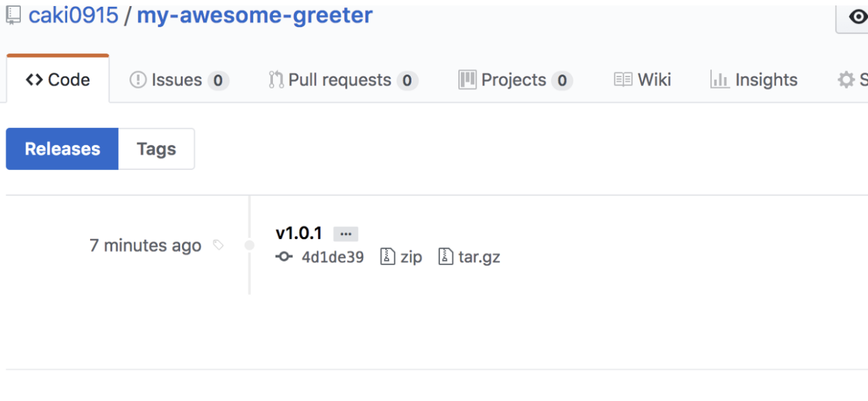The width and height of the screenshot is (868, 401).
Task: Switch to the Tags view
Action: (x=156, y=149)
